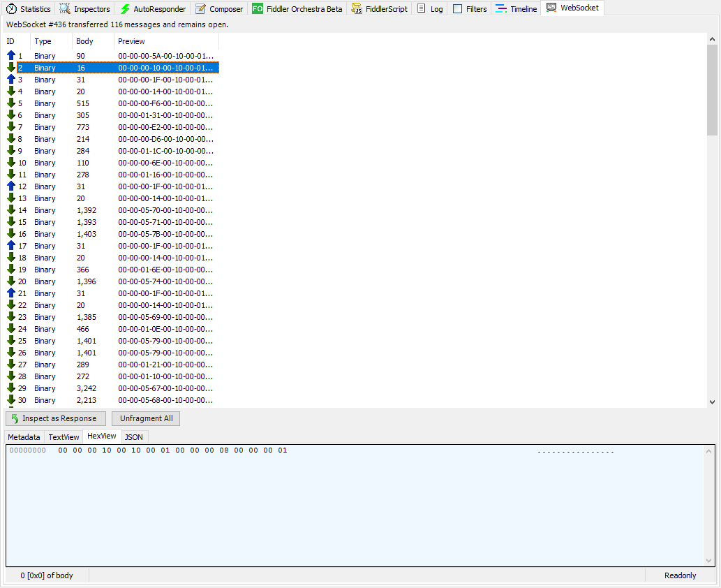This screenshot has width=721, height=588.
Task: Click the Composer pencil icon
Action: pos(201,9)
